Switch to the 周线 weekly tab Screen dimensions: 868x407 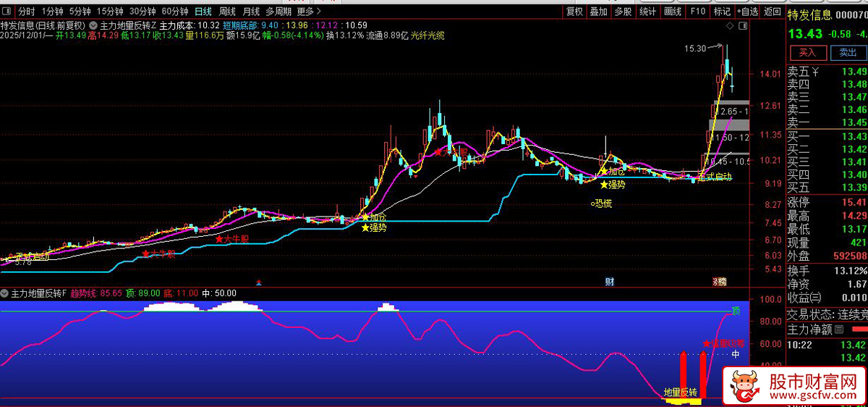click(x=227, y=12)
